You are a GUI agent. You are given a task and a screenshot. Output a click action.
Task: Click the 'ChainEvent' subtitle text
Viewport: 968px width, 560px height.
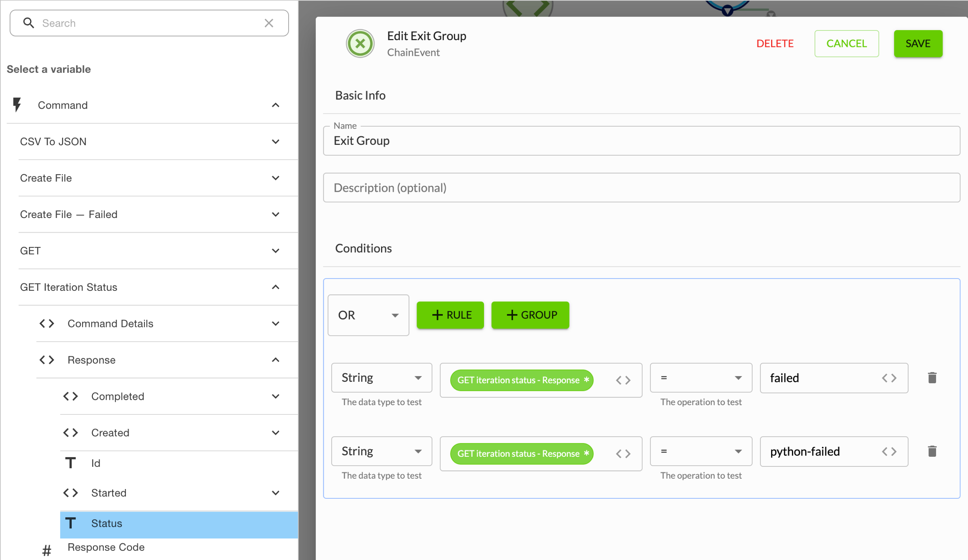click(x=413, y=52)
